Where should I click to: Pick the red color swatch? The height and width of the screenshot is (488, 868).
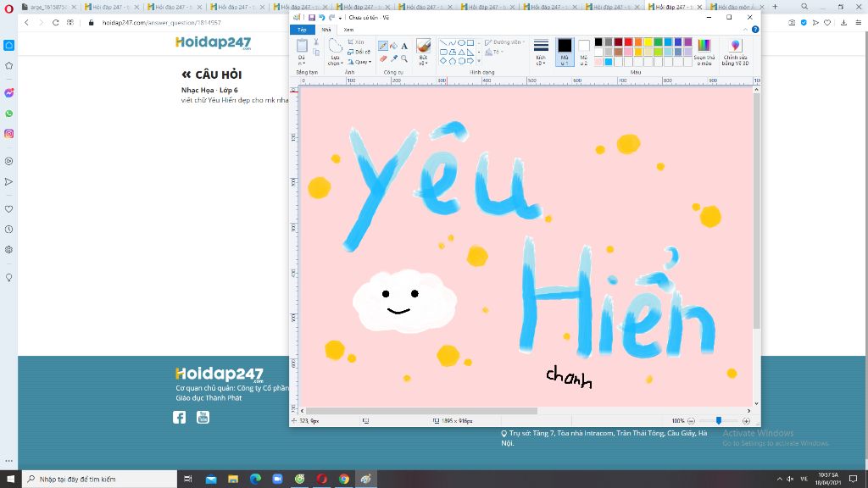[x=628, y=42]
